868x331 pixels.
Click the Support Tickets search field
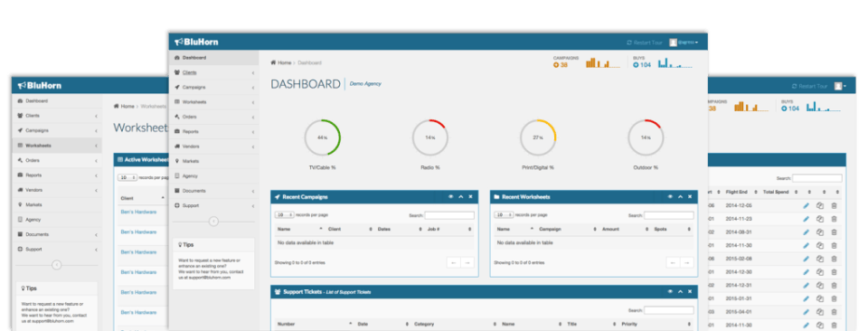point(669,310)
